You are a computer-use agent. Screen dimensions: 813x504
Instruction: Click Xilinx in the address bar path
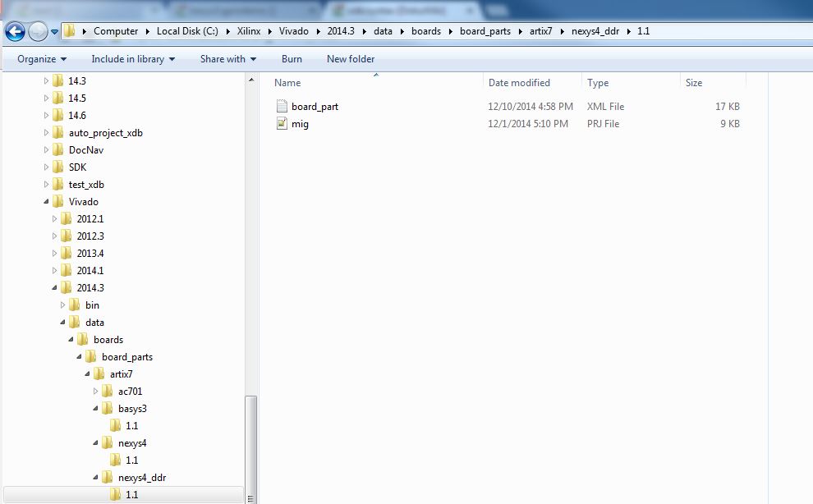pyautogui.click(x=249, y=31)
